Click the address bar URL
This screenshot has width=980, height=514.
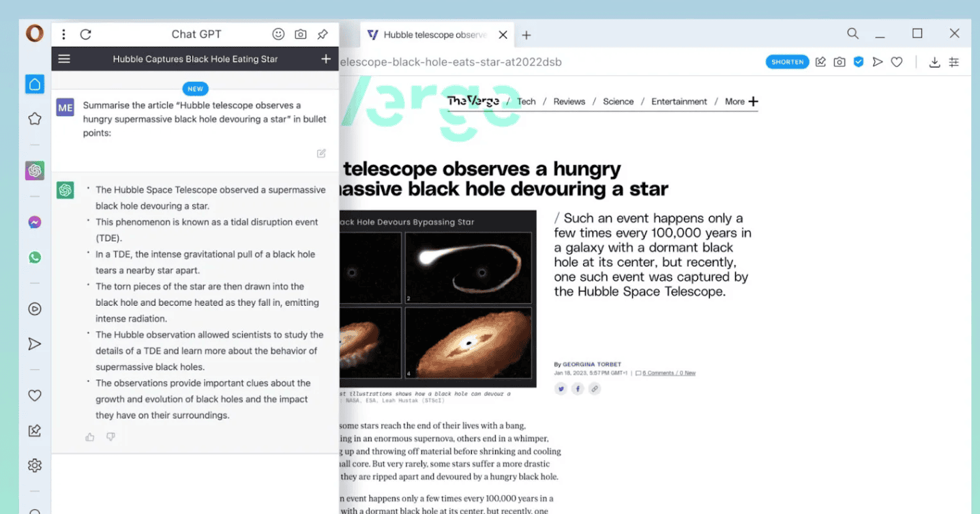tap(450, 62)
